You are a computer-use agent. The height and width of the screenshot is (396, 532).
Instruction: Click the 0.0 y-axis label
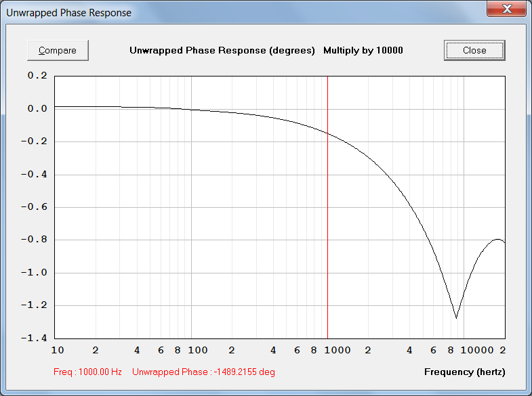(x=37, y=109)
